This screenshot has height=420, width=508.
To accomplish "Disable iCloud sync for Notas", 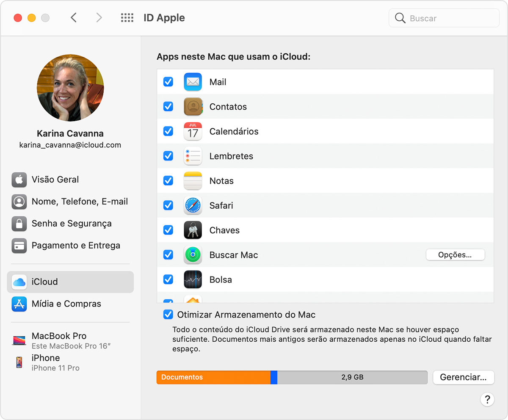I will pyautogui.click(x=168, y=181).
